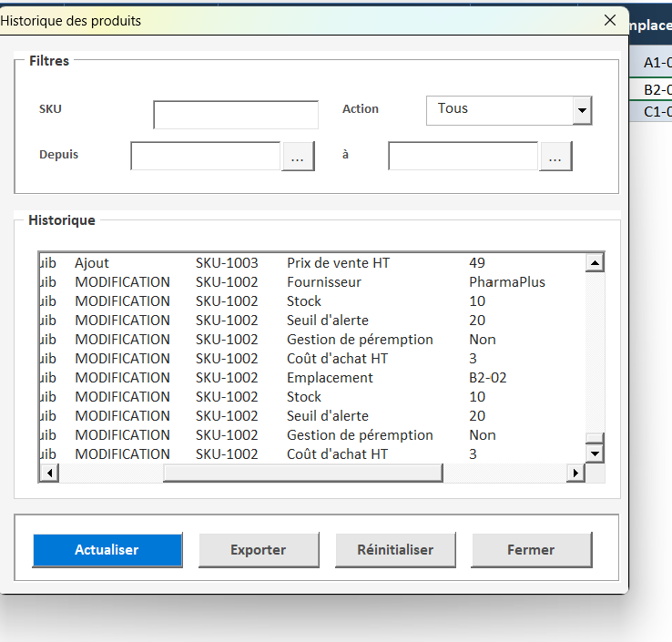The height and width of the screenshot is (642, 672).
Task: Click the Action combo box showing Tous
Action: 499,110
